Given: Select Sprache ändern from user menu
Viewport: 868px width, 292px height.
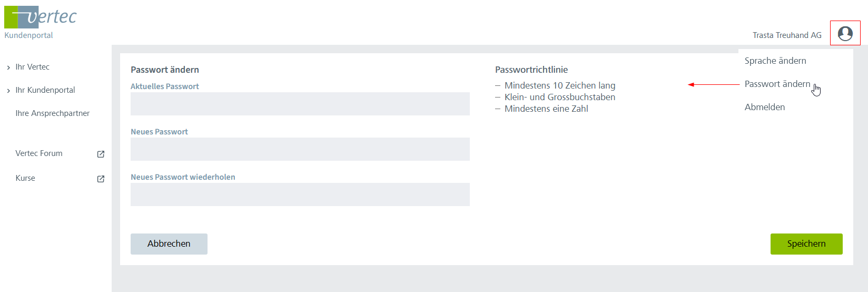Looking at the screenshot, I should click(775, 61).
